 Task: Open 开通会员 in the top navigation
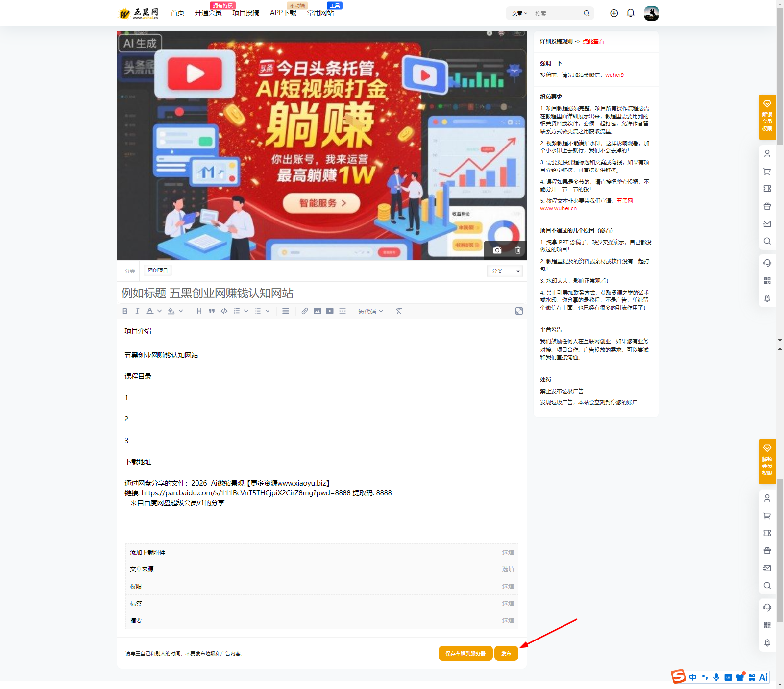point(208,13)
